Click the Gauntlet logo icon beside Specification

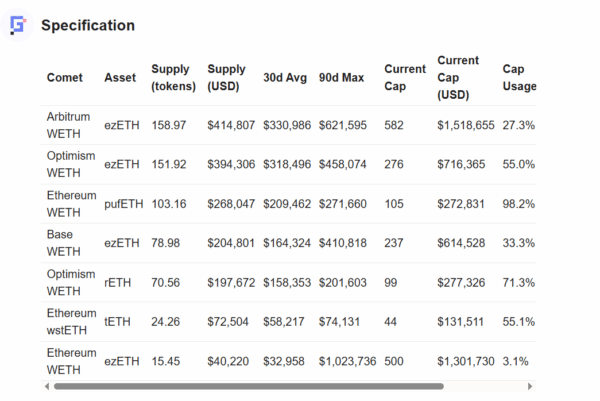[17, 25]
